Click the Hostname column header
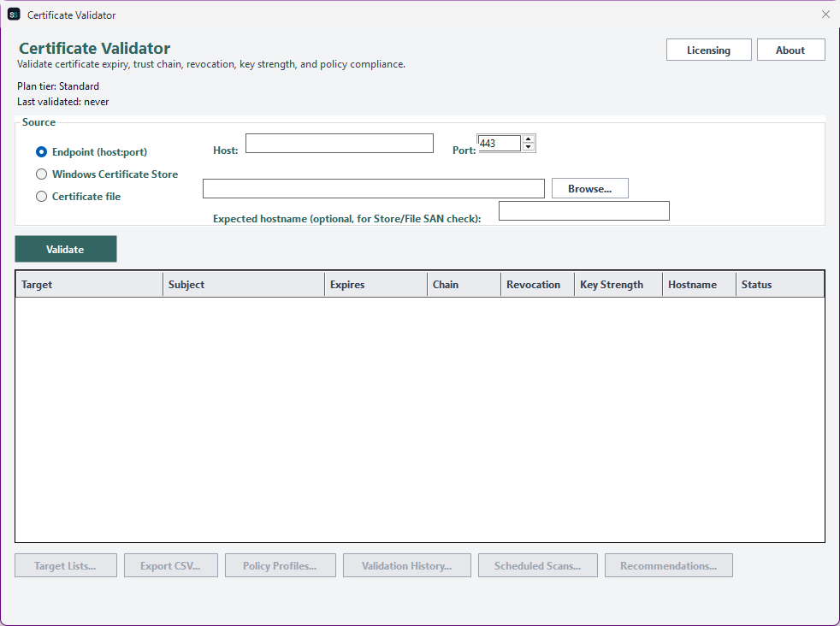 [x=700, y=284]
